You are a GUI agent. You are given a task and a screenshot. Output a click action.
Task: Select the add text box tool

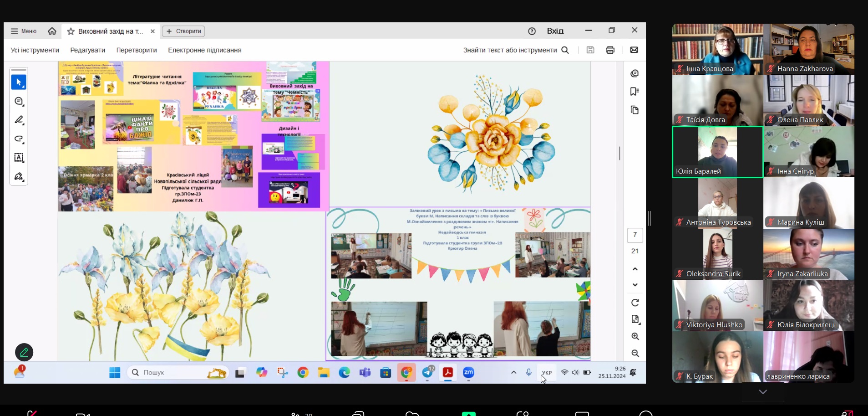point(19,158)
